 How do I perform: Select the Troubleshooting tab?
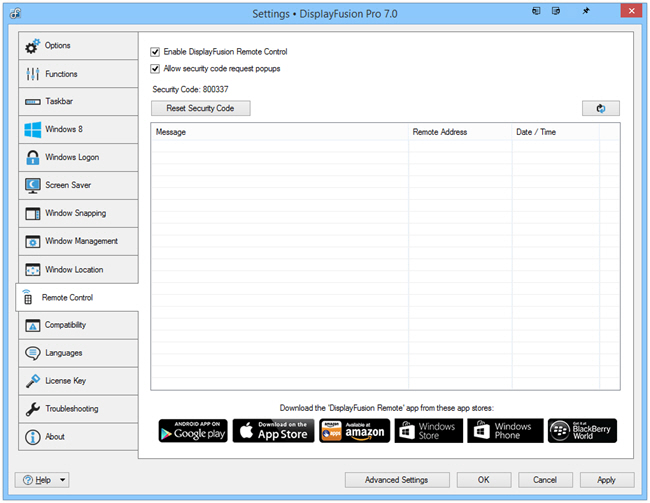[78, 409]
